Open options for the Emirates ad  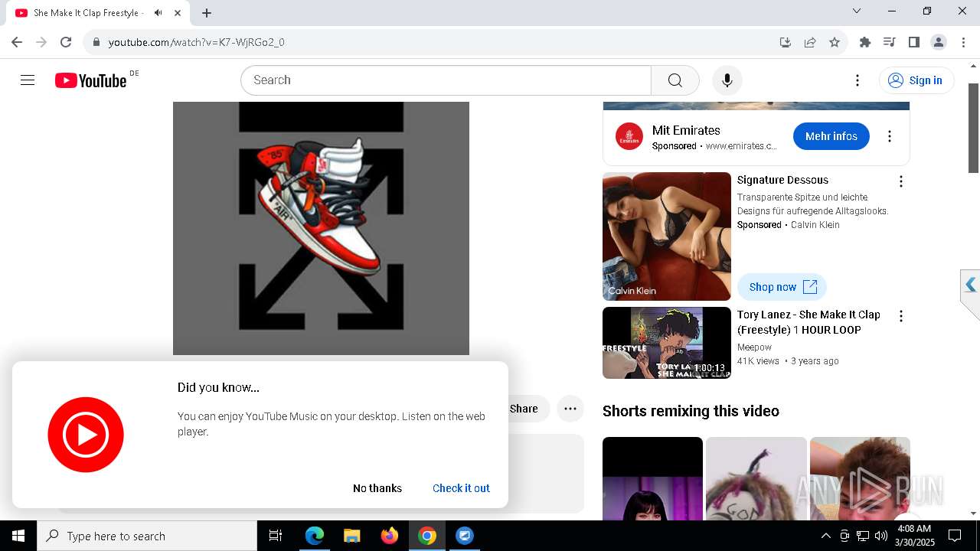click(890, 136)
